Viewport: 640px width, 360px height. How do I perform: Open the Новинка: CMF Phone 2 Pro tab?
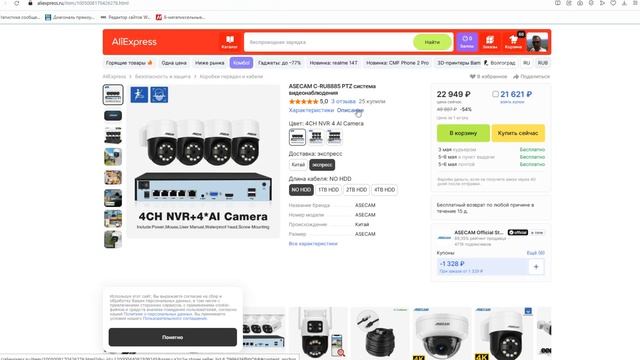coord(398,63)
